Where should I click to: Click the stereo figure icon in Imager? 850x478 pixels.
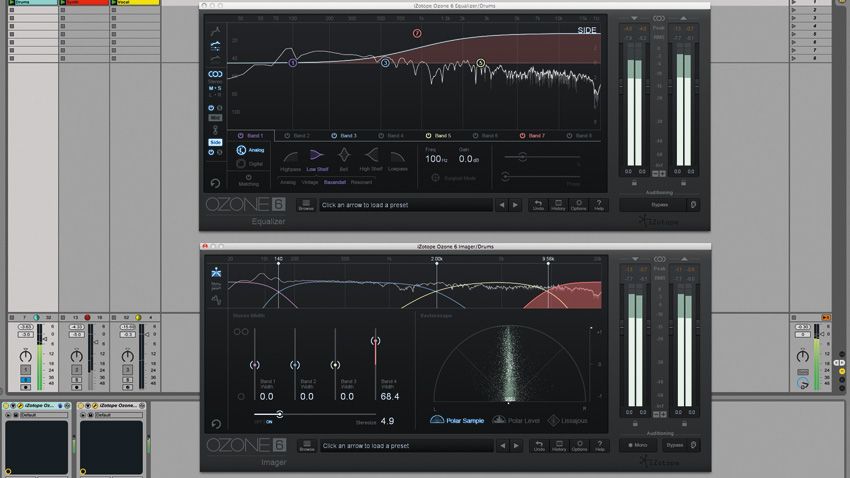(x=216, y=272)
